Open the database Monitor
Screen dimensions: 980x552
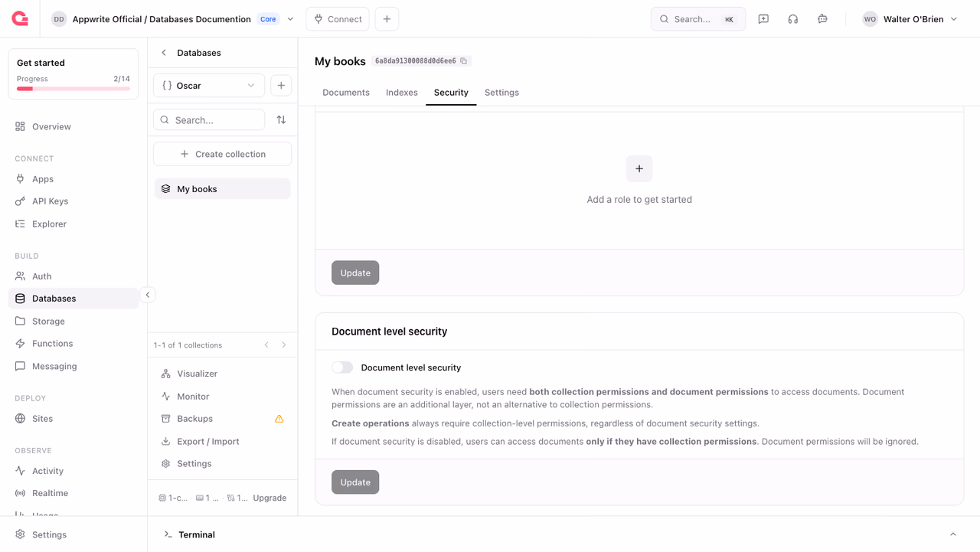click(223, 397)
